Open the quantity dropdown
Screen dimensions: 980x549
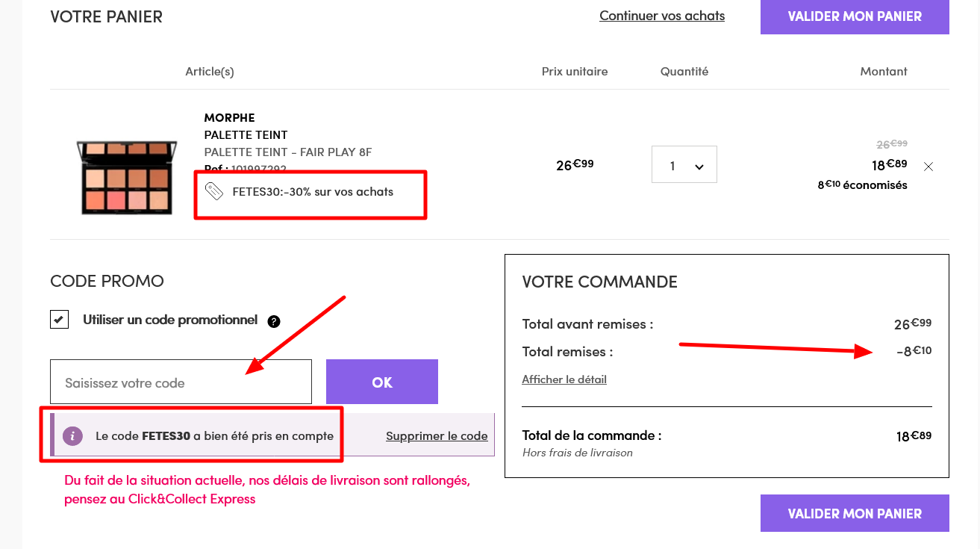(x=684, y=165)
